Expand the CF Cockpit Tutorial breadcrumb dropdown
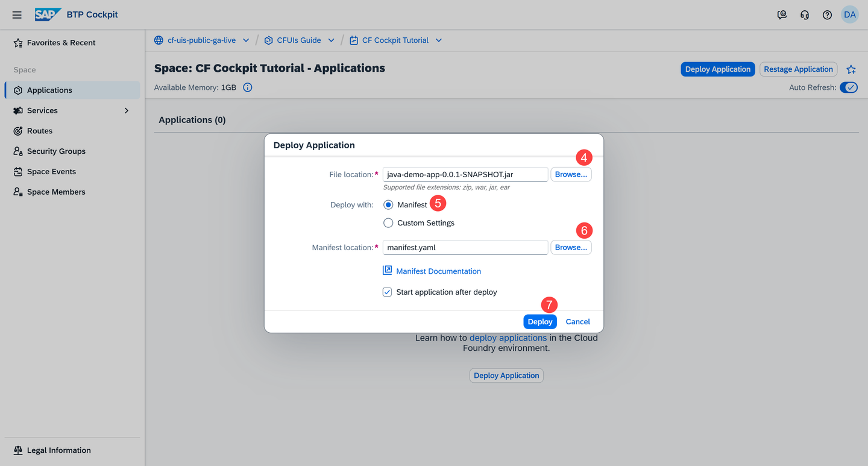Image resolution: width=868 pixels, height=466 pixels. (439, 40)
